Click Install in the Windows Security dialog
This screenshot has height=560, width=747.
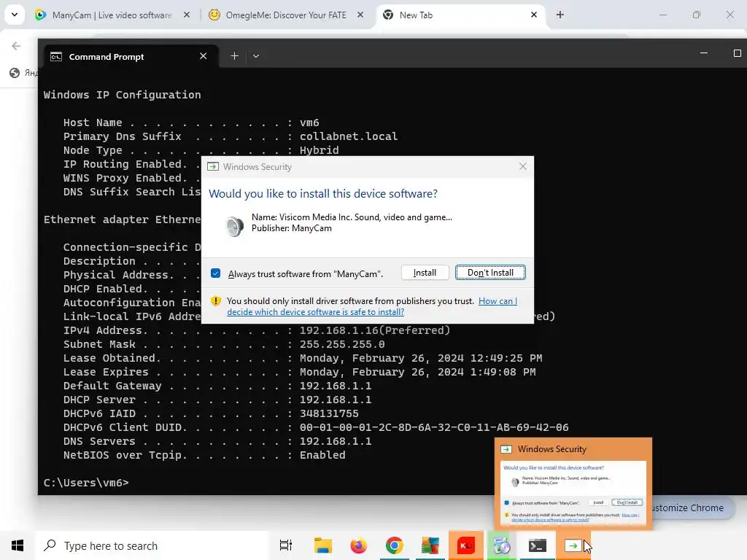coord(425,273)
